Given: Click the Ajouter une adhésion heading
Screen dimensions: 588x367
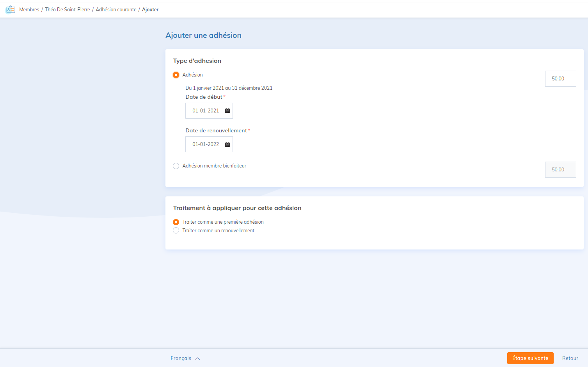Looking at the screenshot, I should (x=203, y=36).
